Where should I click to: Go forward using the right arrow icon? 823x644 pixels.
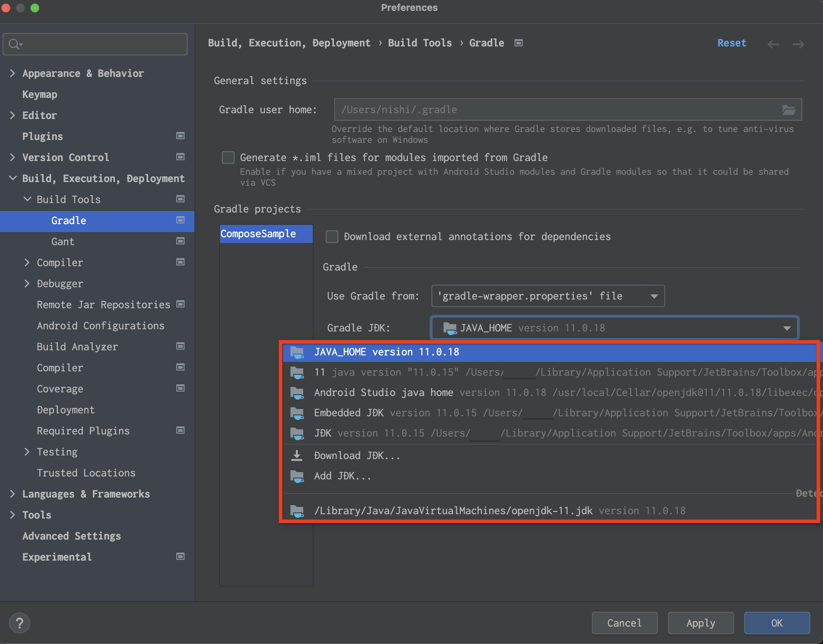[x=798, y=44]
